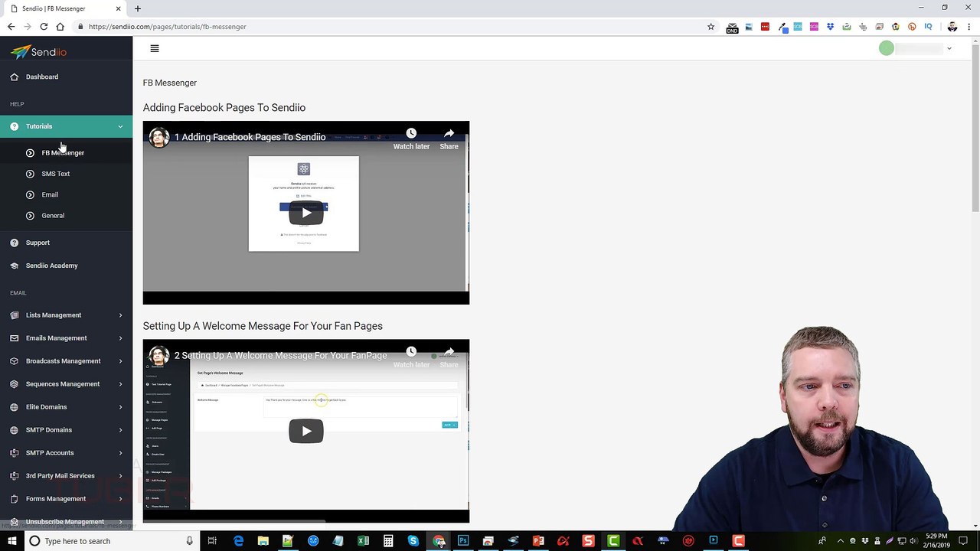Expand the Elite Domains submenu arrow
980x551 pixels.
click(x=120, y=407)
